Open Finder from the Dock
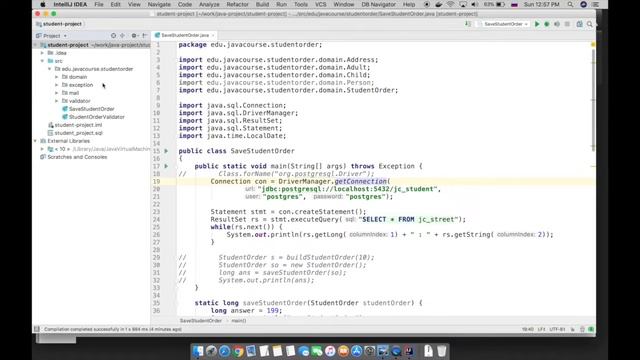This screenshot has height=360, width=640. tap(198, 351)
